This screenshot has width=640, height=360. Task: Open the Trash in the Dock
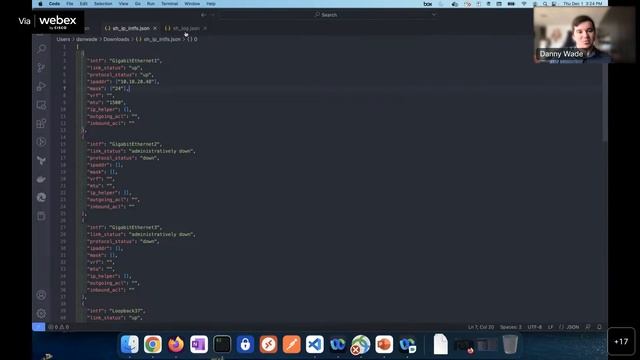point(510,344)
